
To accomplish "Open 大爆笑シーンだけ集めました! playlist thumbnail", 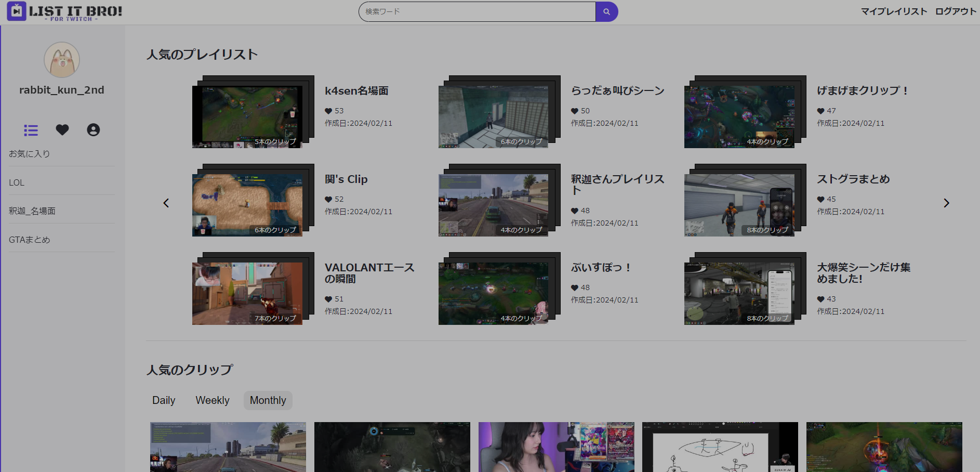I will coord(739,294).
